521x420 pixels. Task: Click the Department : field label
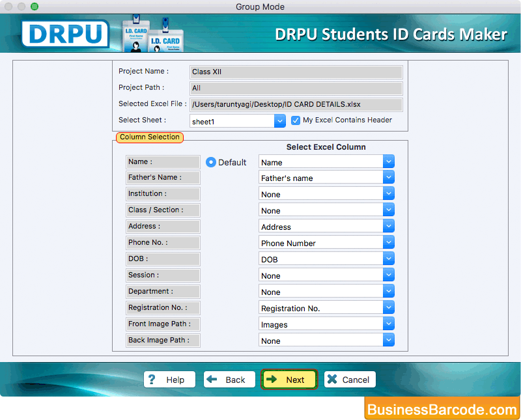click(x=163, y=292)
